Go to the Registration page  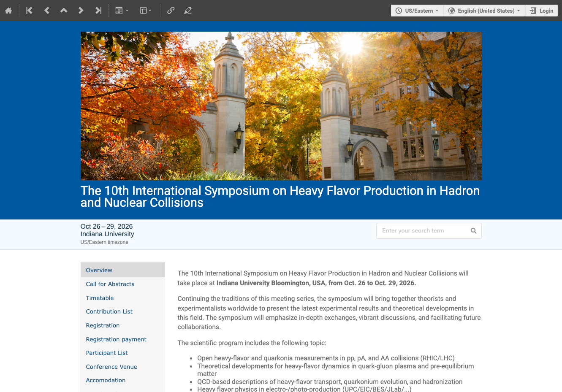[x=103, y=325]
